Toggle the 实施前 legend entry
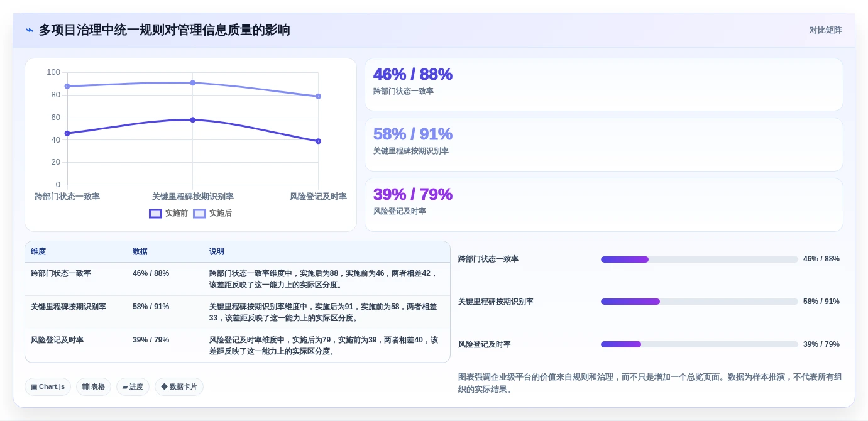Screen dimensions: 868x421 click(x=168, y=214)
